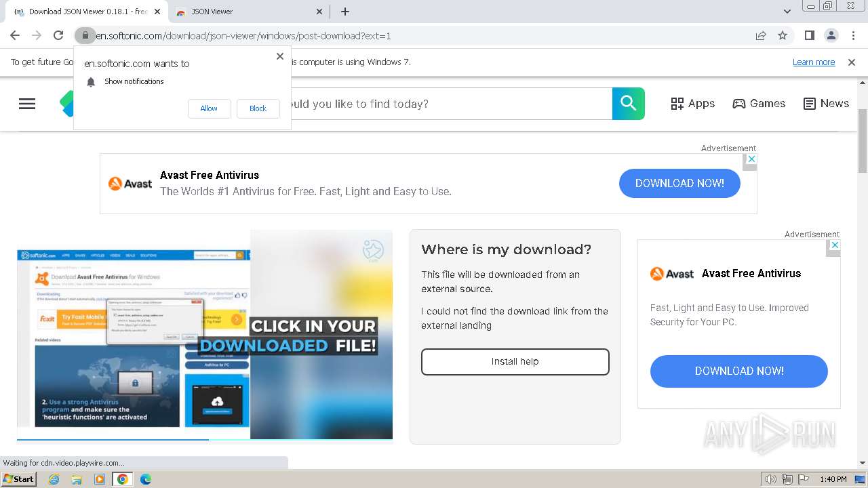This screenshot has height=488, width=868.
Task: Close the JSON Viewer tab
Action: point(320,12)
